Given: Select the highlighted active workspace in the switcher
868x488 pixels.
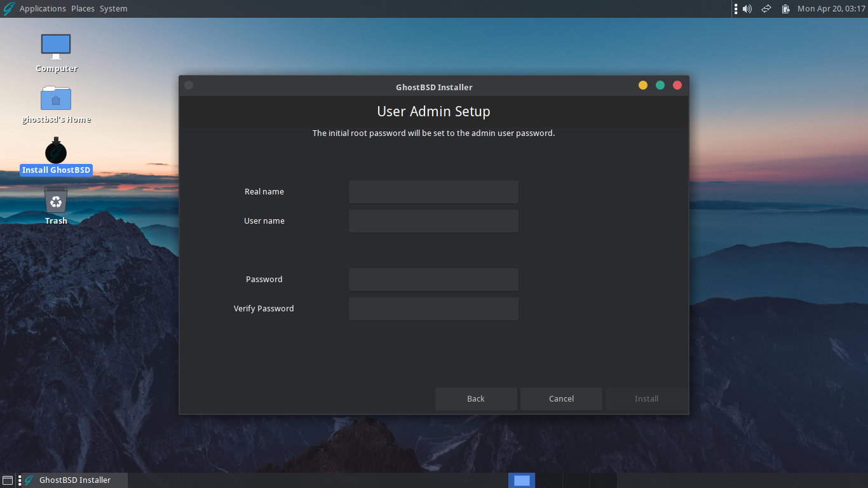Looking at the screenshot, I should 522,480.
